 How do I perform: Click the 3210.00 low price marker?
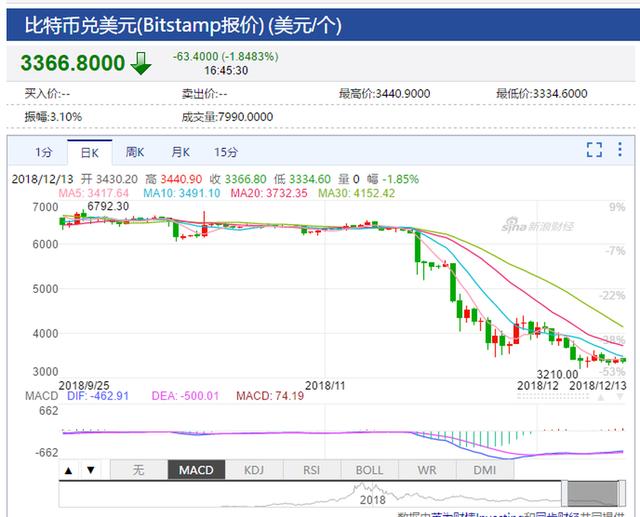557,374
